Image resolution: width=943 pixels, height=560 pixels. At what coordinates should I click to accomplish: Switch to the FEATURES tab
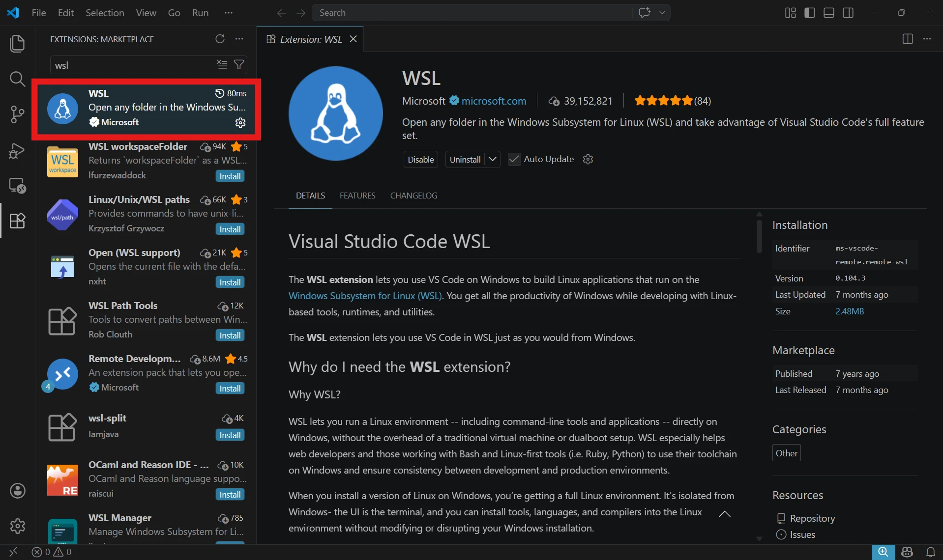(x=357, y=196)
